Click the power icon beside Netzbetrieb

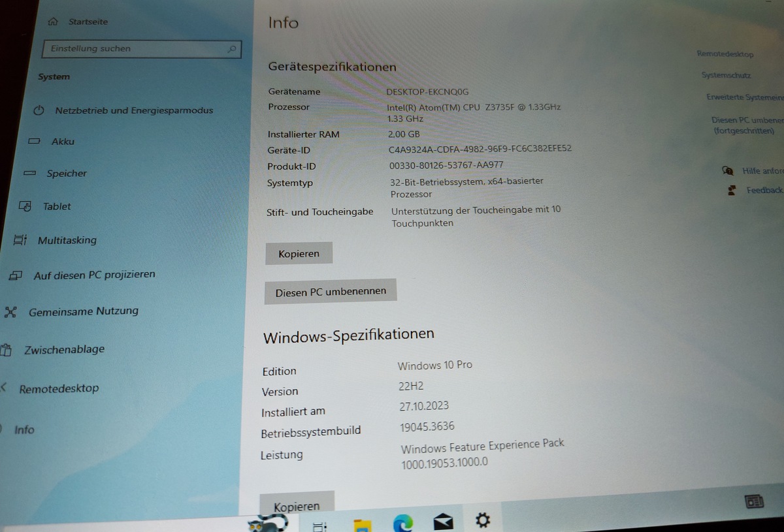tap(39, 110)
